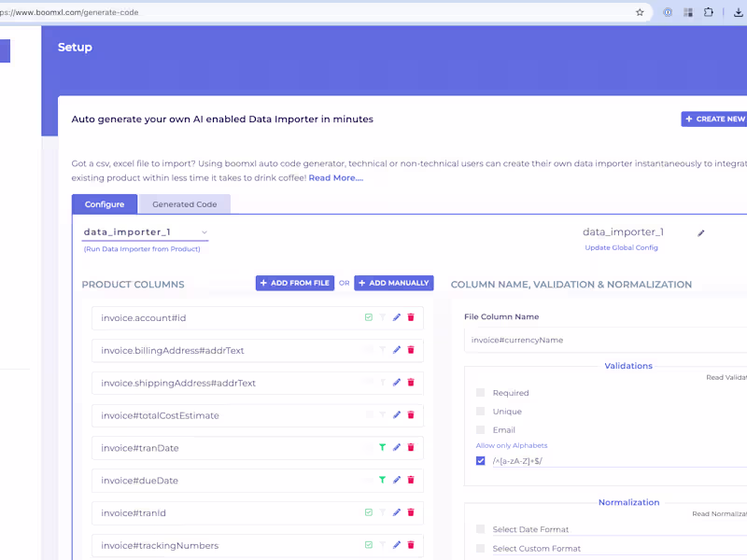The width and height of the screenshot is (747, 560).
Task: Delete the invoice.billingAddress#addrText column
Action: tap(411, 350)
